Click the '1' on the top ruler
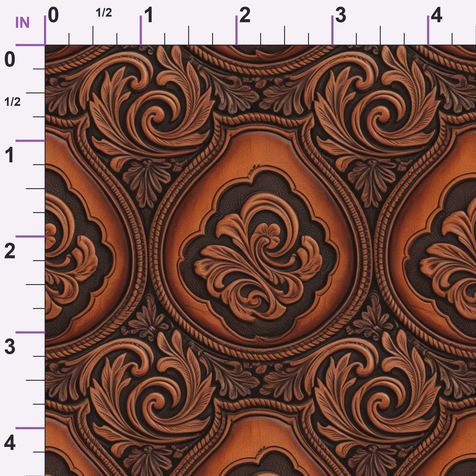Image resolution: width=476 pixels, height=476 pixels. click(149, 15)
